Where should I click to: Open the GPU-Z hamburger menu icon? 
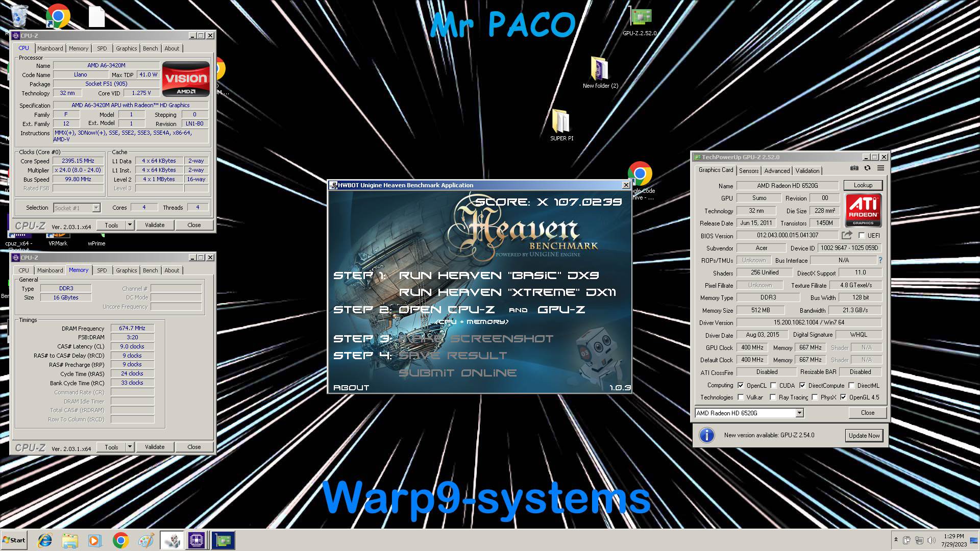[x=880, y=168]
